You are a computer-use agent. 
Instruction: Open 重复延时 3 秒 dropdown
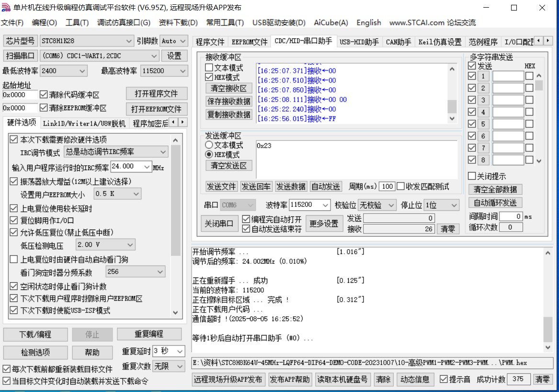pyautogui.click(x=169, y=351)
